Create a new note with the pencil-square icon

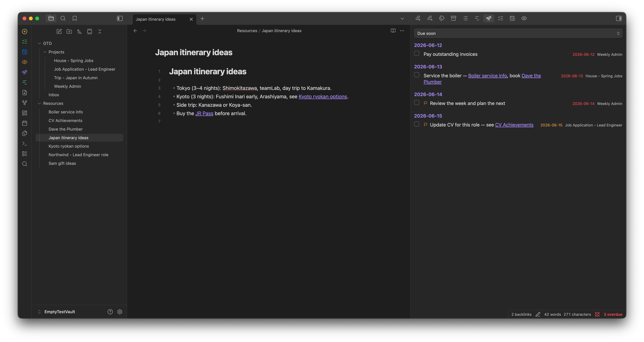tap(59, 31)
